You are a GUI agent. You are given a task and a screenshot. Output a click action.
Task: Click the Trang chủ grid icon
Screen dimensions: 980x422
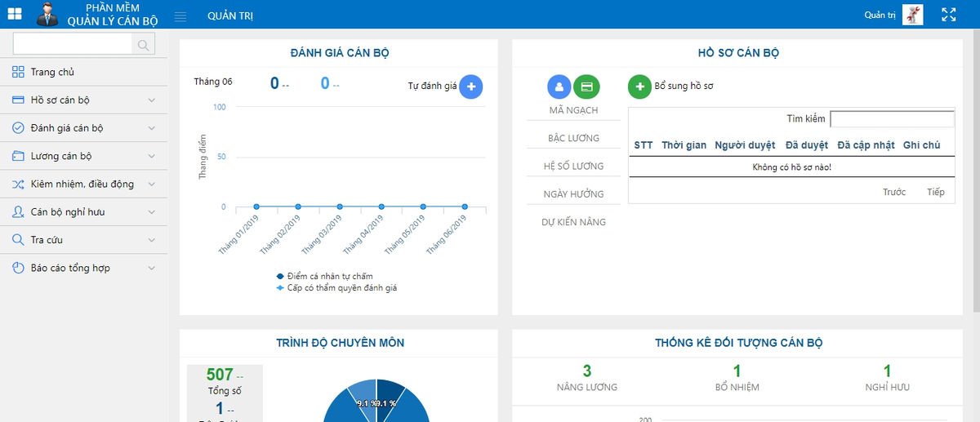[x=18, y=73]
